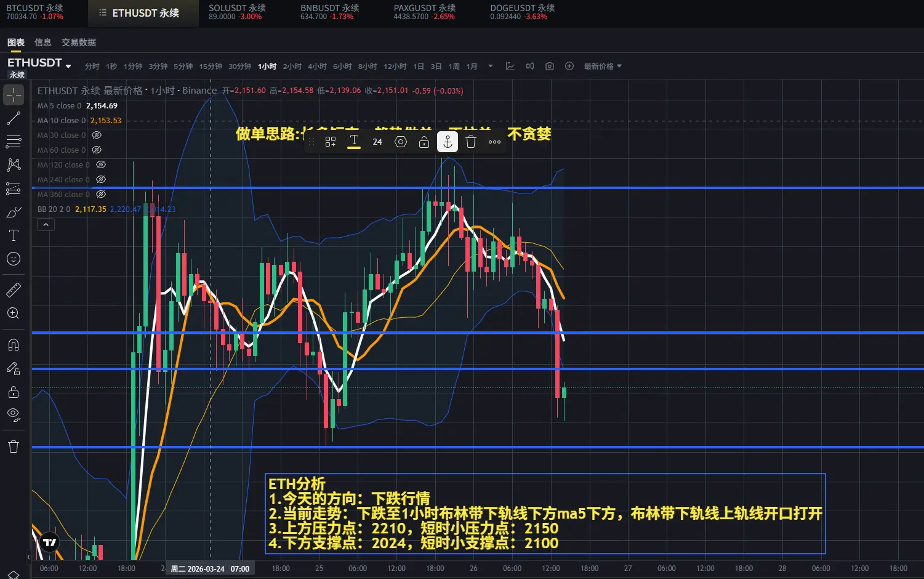This screenshot has height=579, width=924.
Task: Select the ruler measure tool
Action: point(14,289)
